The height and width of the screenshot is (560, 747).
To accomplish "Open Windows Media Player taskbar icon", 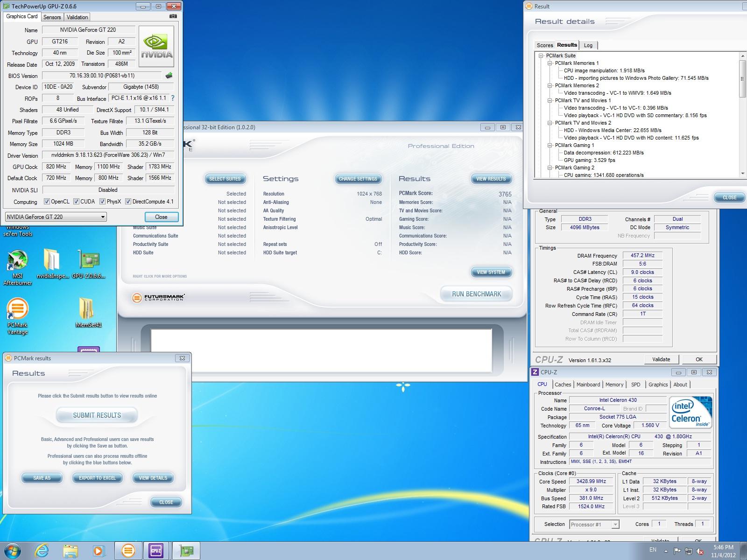I will 99,551.
